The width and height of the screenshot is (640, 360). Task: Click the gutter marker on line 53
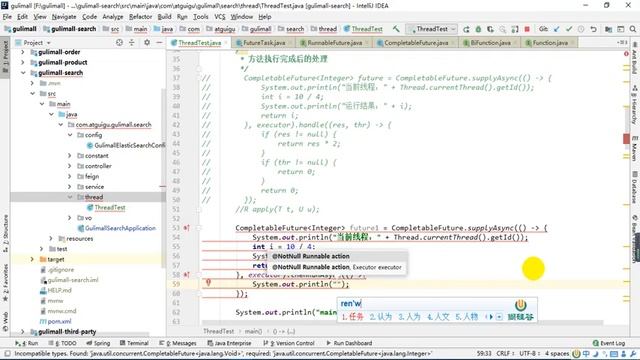[x=187, y=228]
